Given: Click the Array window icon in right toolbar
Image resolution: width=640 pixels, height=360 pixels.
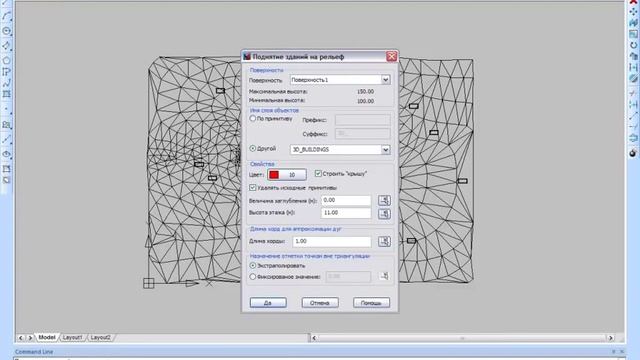Looking at the screenshot, I should 633,34.
